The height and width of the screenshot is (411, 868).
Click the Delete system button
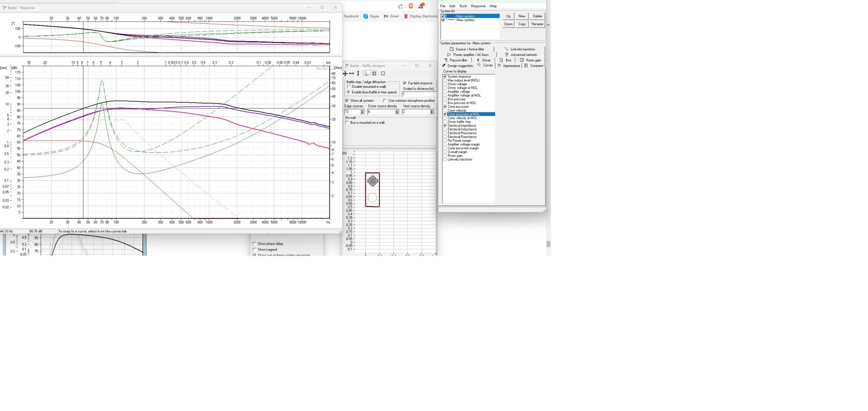pyautogui.click(x=537, y=16)
